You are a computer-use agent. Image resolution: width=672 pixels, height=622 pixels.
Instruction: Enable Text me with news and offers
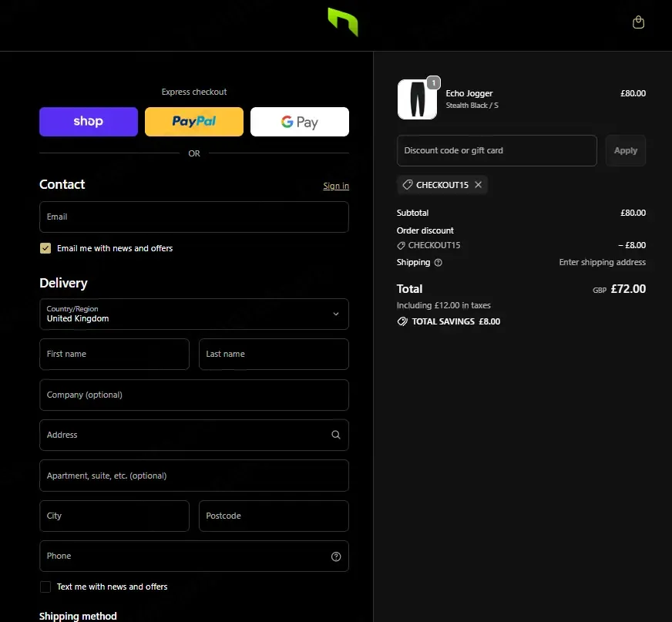pos(45,587)
